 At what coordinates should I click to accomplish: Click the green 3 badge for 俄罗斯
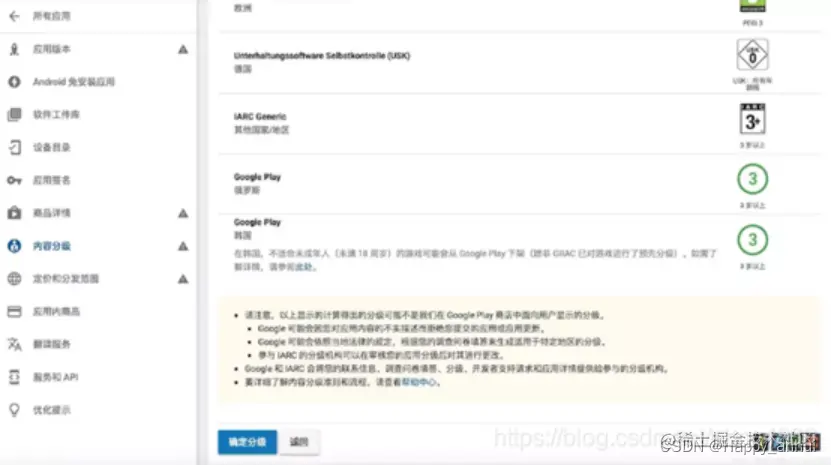pyautogui.click(x=753, y=179)
